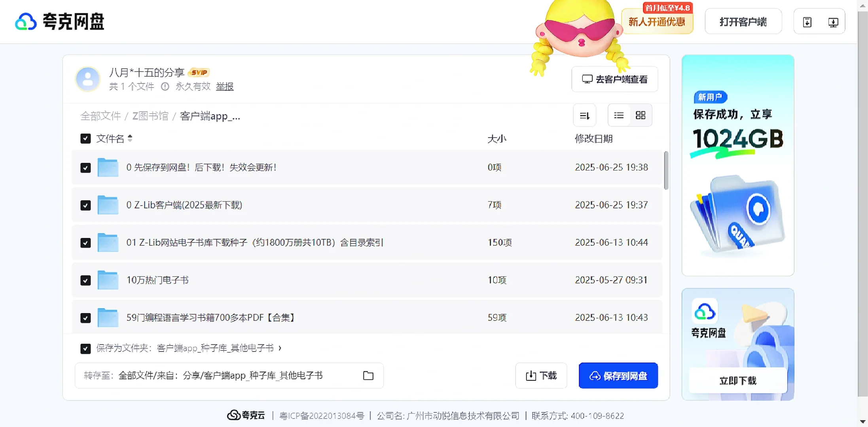Viewport: 868px width, 427px height.
Task: Click the folder picker icon in 转存至 field
Action: [x=368, y=375]
